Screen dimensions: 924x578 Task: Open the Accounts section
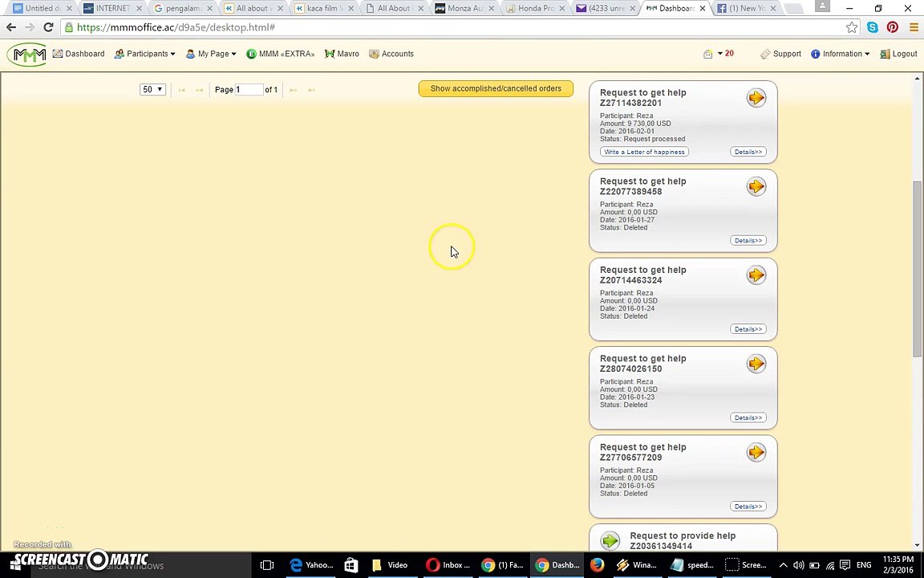(x=391, y=54)
